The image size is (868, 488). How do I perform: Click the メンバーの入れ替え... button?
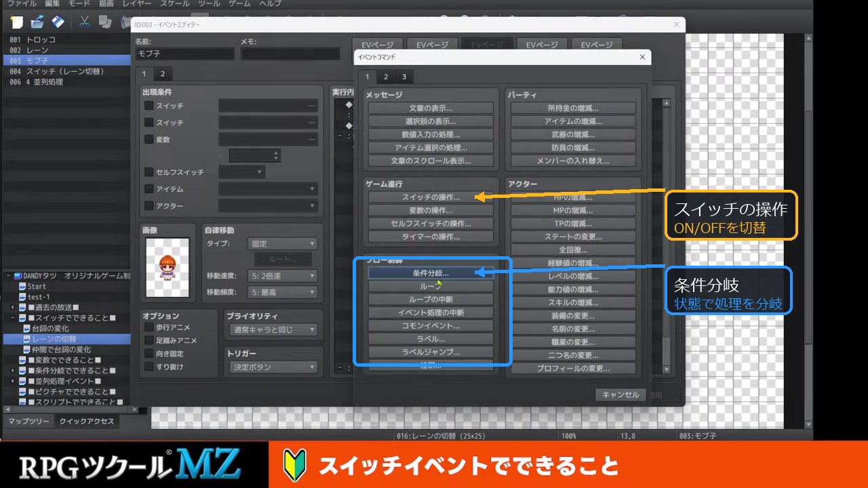(573, 161)
